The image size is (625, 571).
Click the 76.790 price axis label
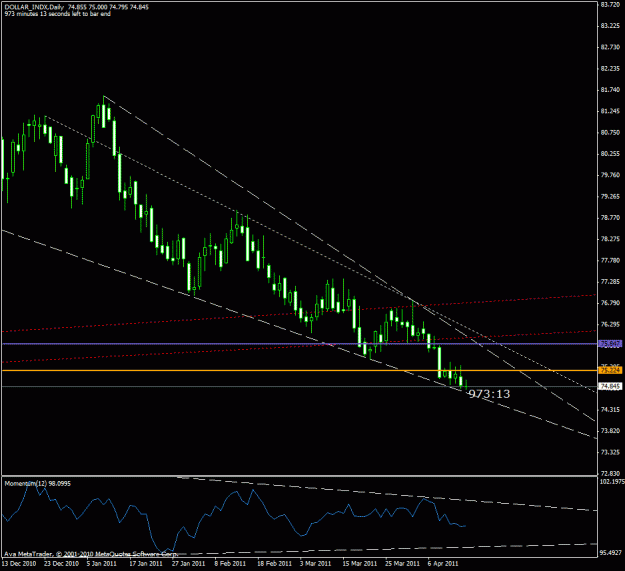click(610, 303)
